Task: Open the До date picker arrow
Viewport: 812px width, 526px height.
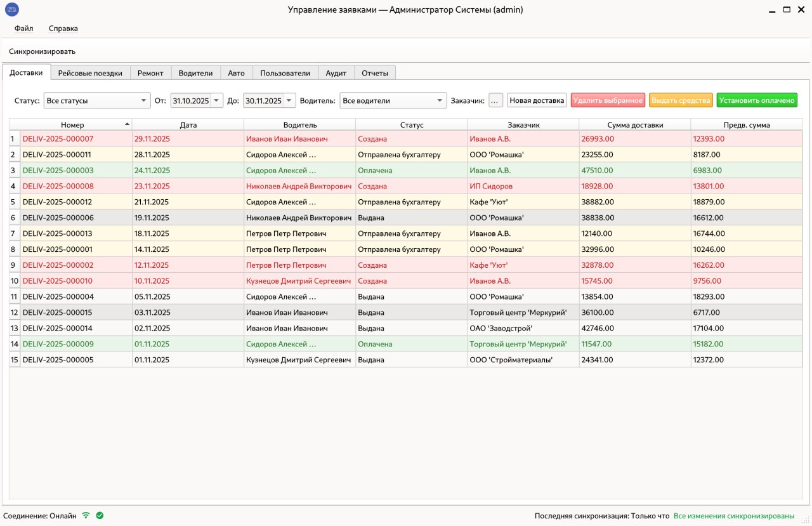Action: (289, 100)
